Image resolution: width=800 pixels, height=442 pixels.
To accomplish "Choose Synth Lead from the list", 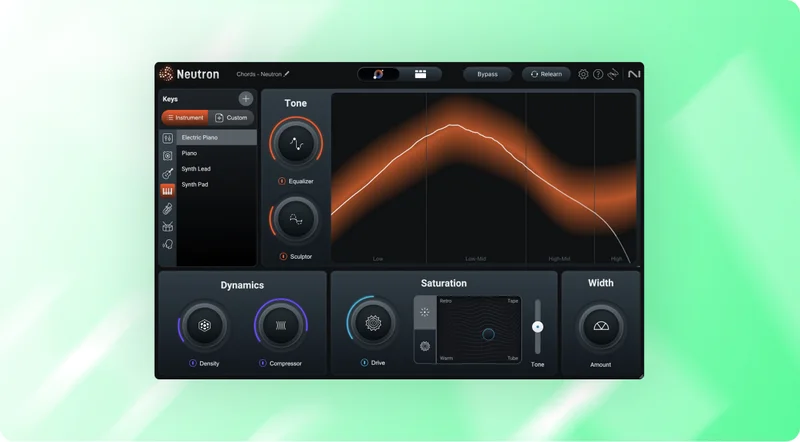I will 216,168.
